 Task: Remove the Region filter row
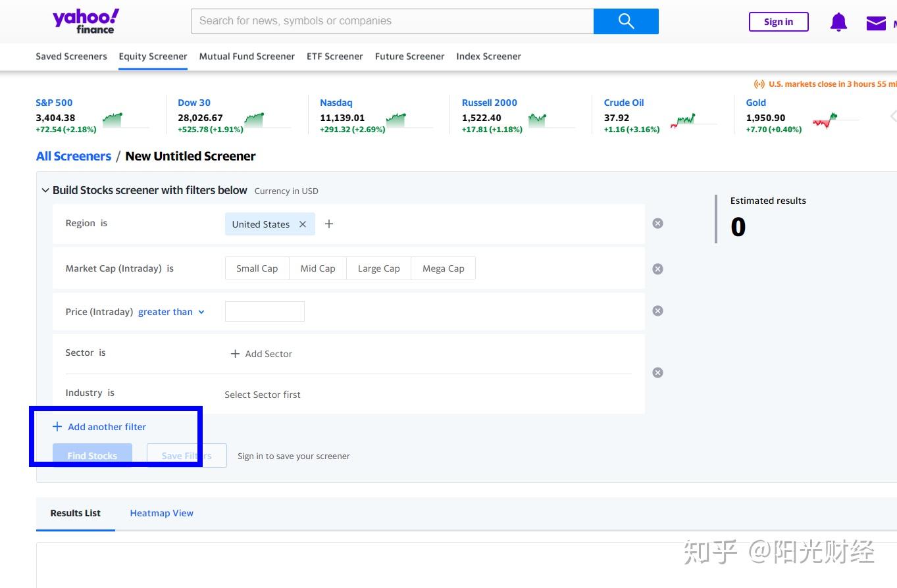657,224
